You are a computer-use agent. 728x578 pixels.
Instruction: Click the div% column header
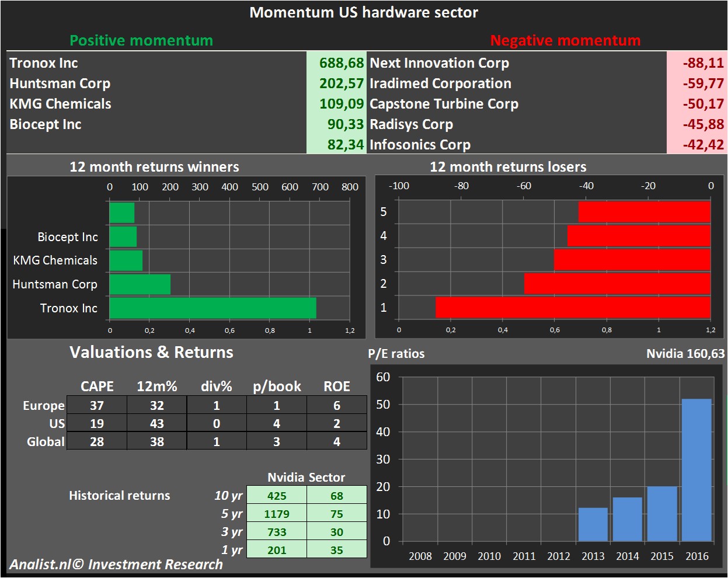pyautogui.click(x=217, y=387)
